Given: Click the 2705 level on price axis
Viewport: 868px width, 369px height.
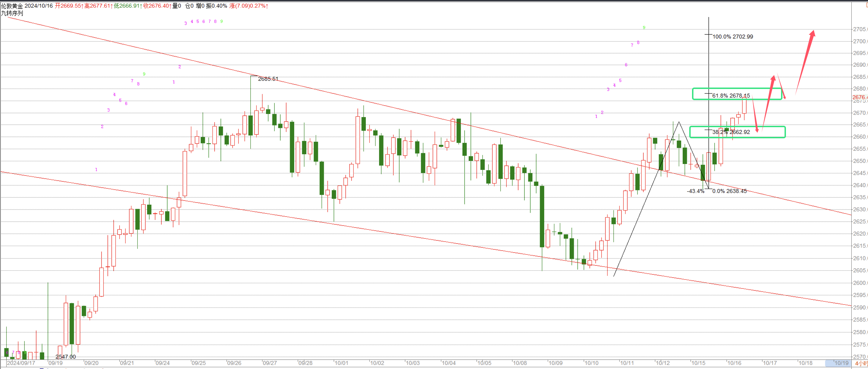Looking at the screenshot, I should click(x=860, y=29).
